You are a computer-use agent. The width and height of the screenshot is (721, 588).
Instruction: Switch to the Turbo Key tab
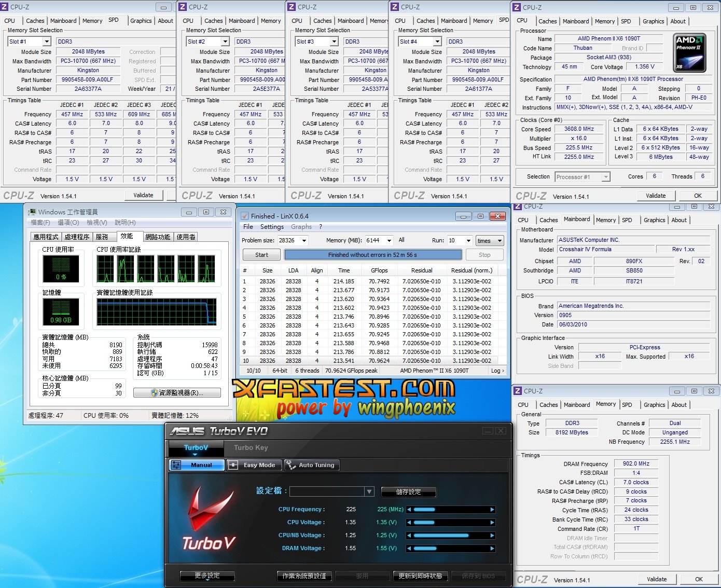251,448
